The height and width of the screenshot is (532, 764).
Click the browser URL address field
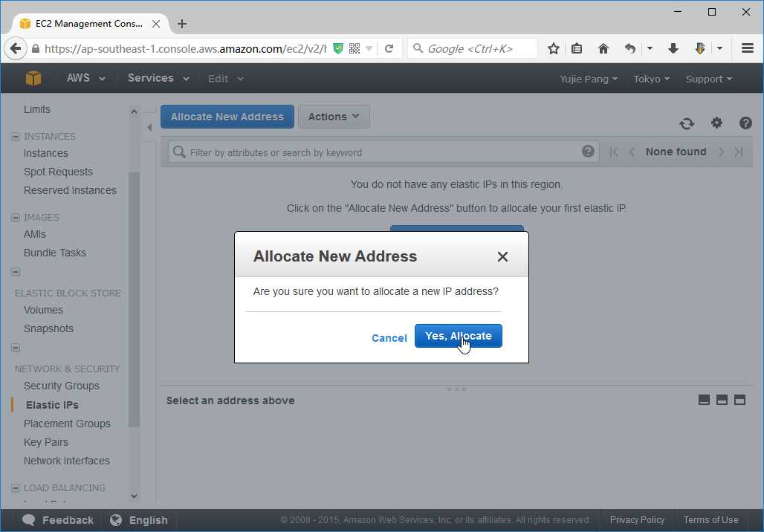click(185, 49)
